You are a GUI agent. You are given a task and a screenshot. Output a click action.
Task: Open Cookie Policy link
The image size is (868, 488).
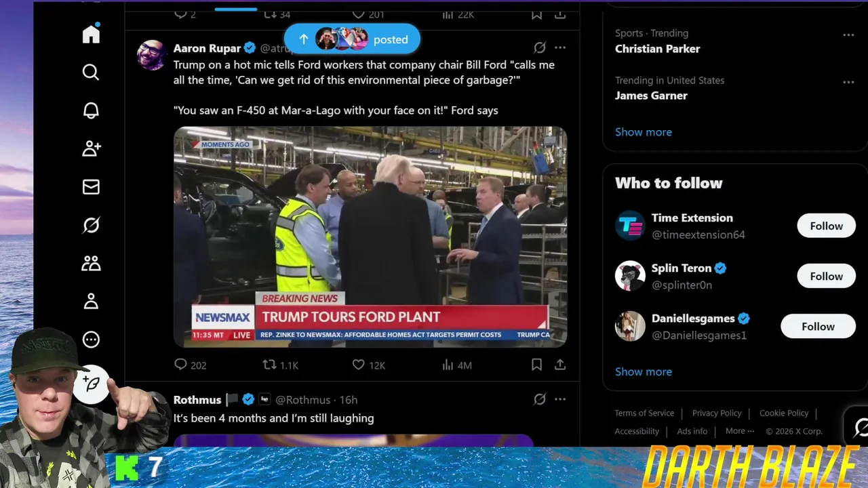[784, 413]
